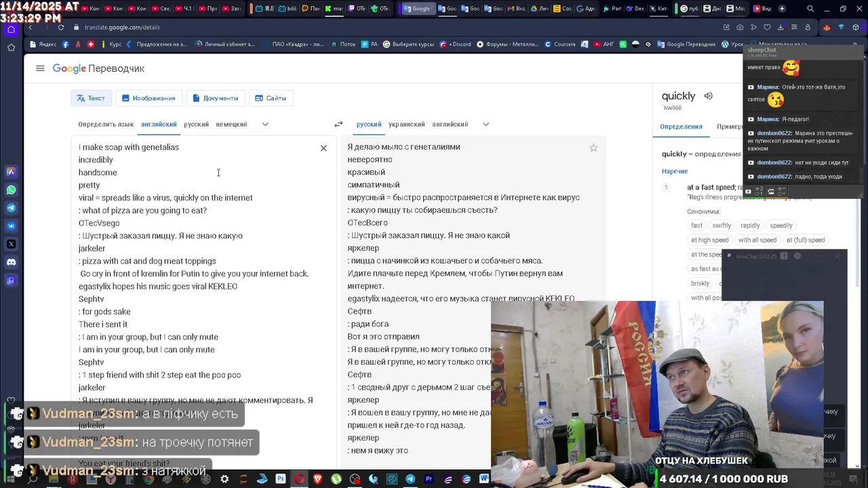This screenshot has height=488, width=868.
Task: Select 'немецкий' as source language
Action: click(231, 124)
